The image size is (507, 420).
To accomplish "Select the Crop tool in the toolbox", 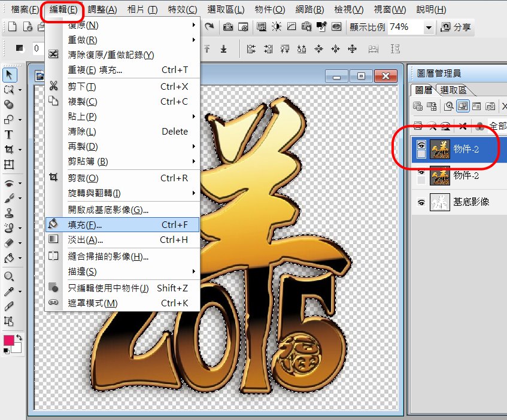I will point(9,149).
